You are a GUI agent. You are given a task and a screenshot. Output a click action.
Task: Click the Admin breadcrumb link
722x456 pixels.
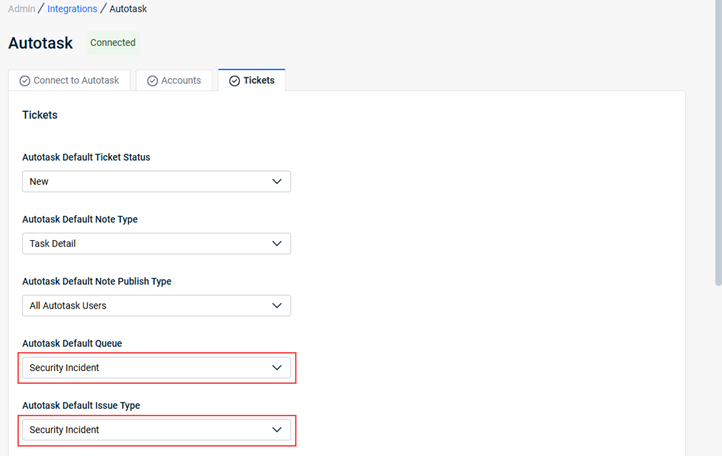(x=22, y=9)
